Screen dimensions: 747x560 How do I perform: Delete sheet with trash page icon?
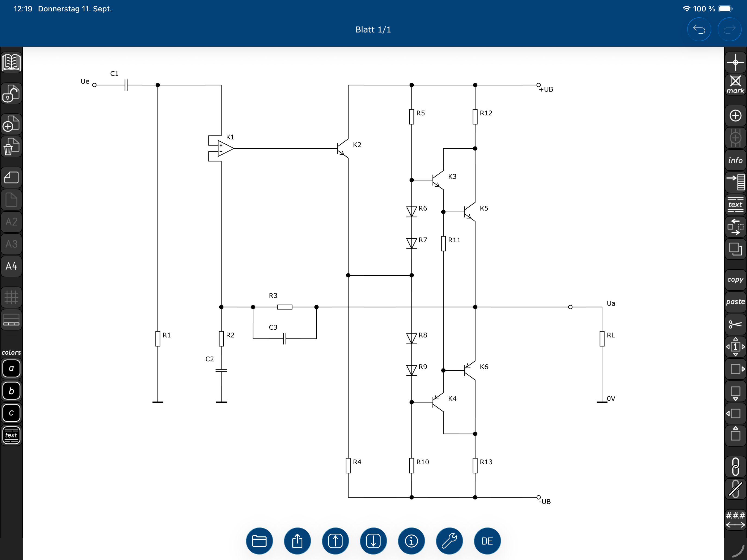pos(11,147)
